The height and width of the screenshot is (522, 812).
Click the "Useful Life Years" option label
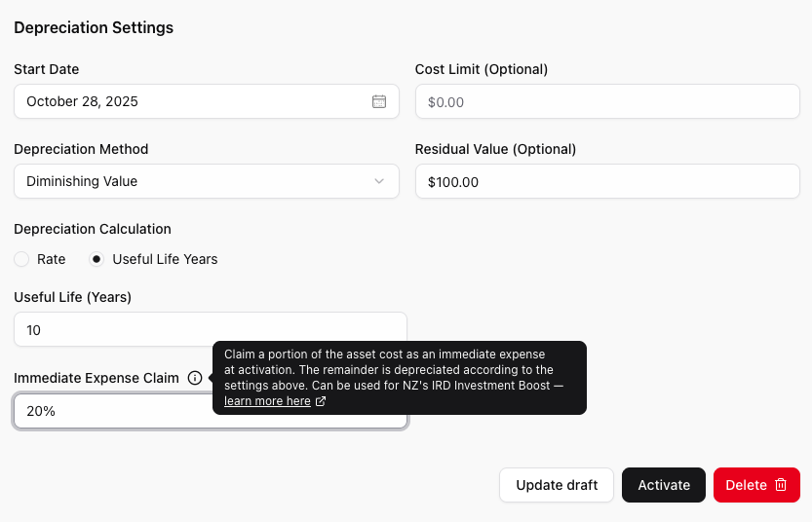click(165, 259)
